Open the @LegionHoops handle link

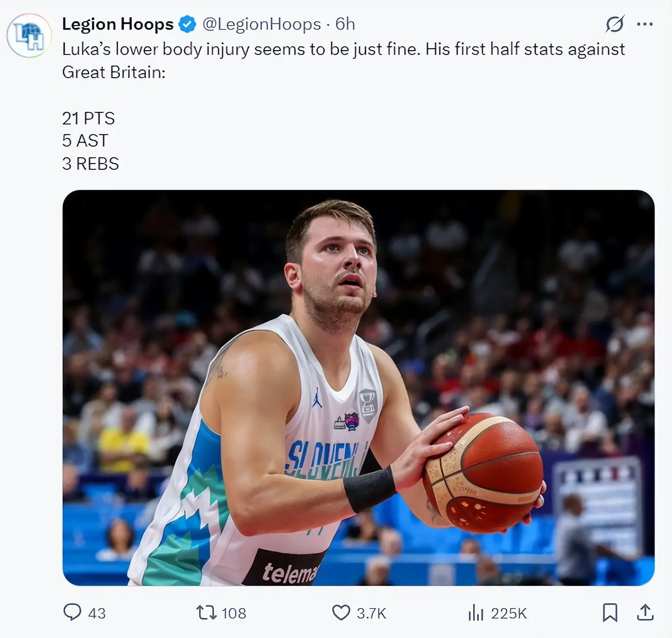click(261, 24)
